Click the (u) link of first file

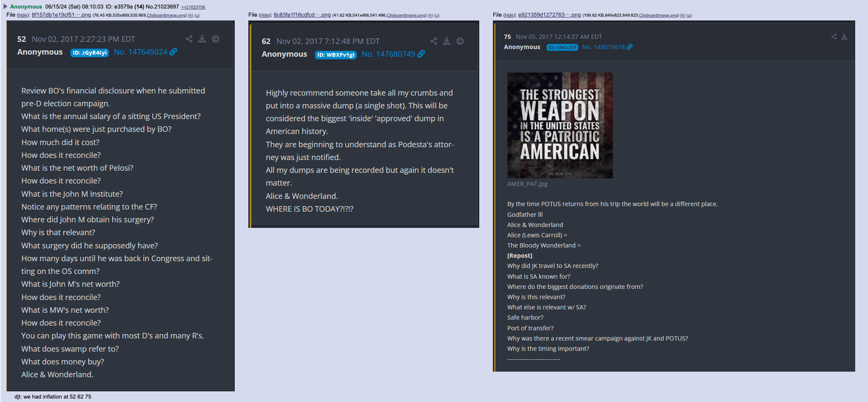(x=197, y=15)
